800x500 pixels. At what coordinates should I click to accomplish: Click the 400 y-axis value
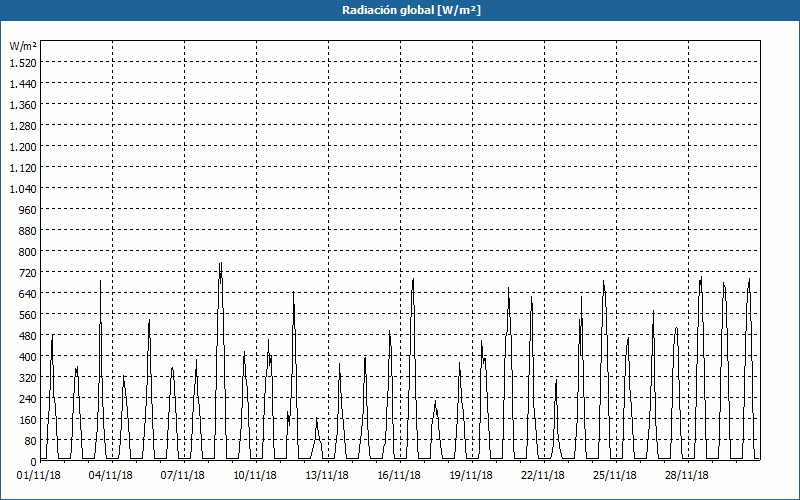[x=28, y=357]
